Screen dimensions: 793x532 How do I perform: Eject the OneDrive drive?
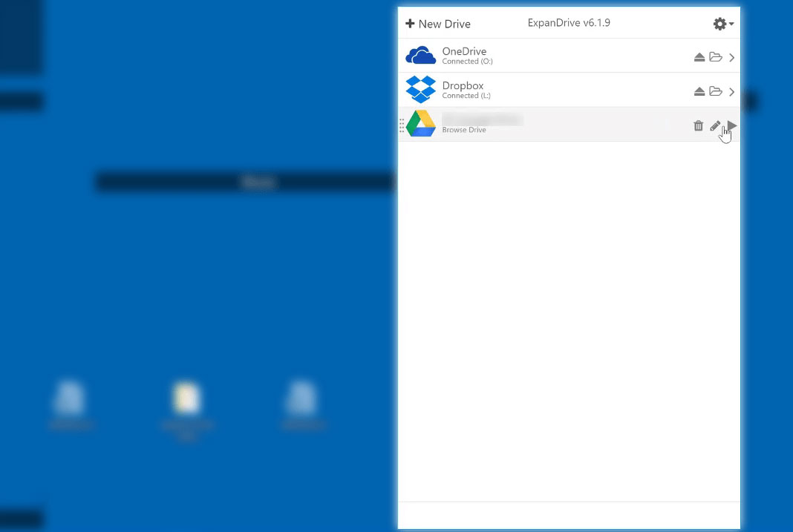click(699, 57)
